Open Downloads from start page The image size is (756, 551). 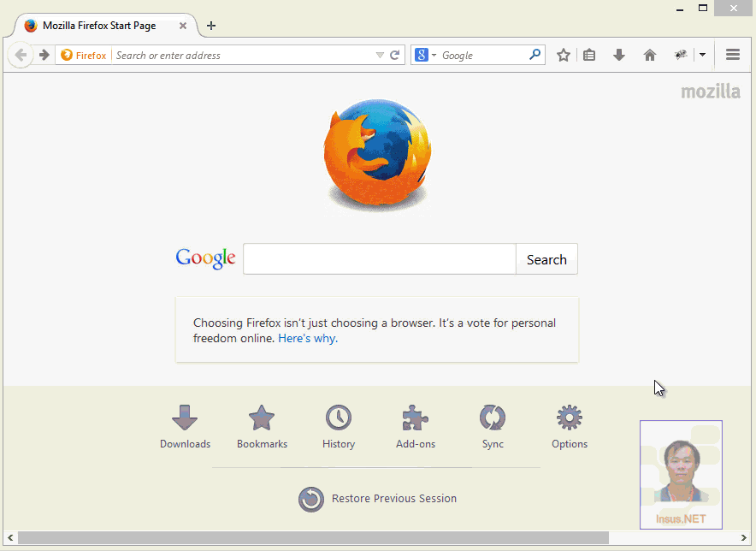pos(185,427)
